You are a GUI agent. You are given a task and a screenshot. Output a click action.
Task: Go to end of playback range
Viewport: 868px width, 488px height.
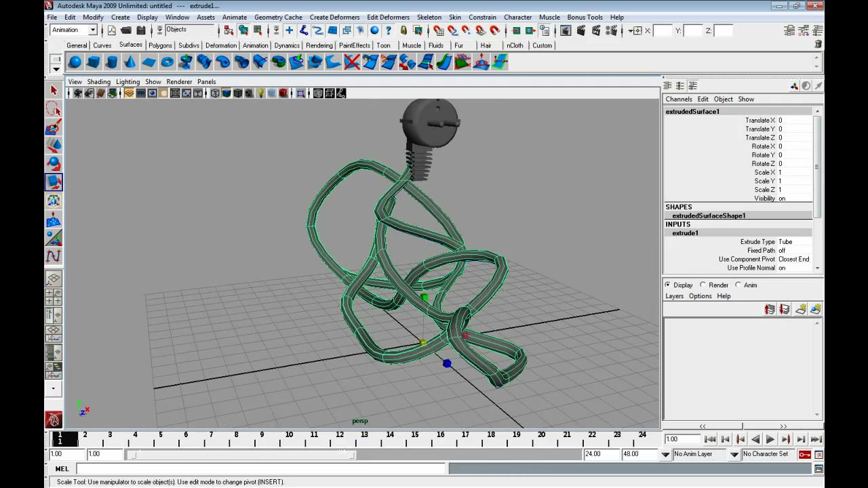click(816, 439)
